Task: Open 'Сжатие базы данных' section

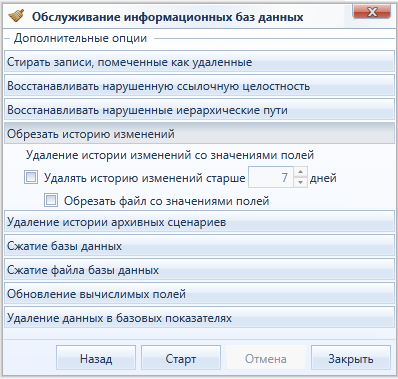Action: pos(199,246)
